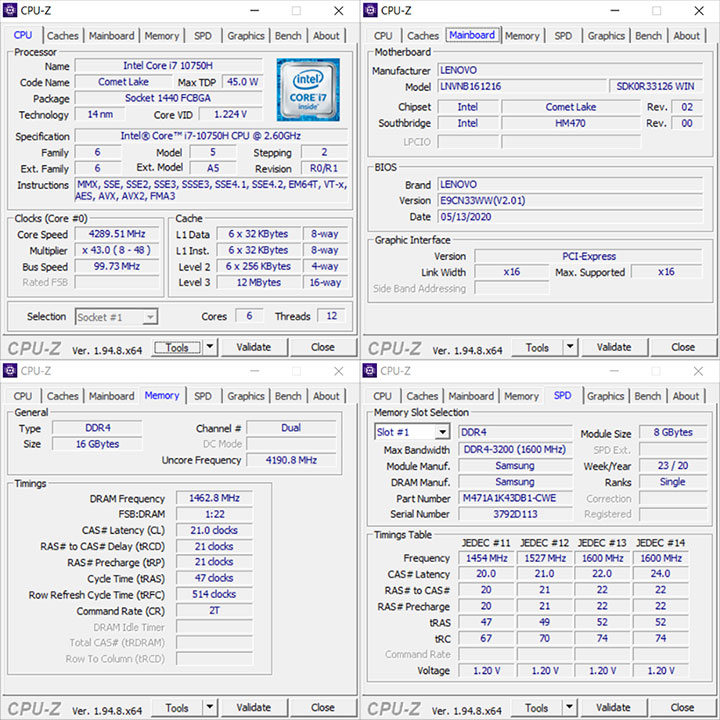Click Close button in Mainboard window
This screenshot has height=720, width=720.
tap(683, 347)
